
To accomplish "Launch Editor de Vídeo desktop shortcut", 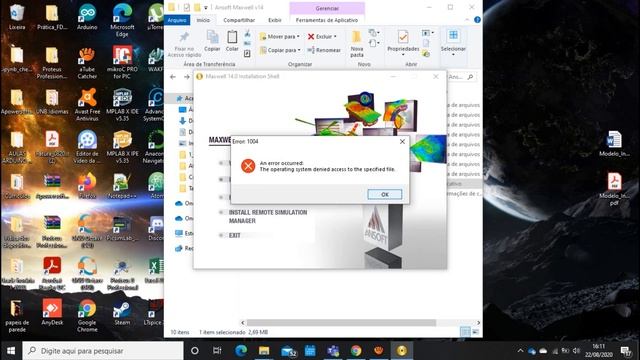I will click(87, 147).
